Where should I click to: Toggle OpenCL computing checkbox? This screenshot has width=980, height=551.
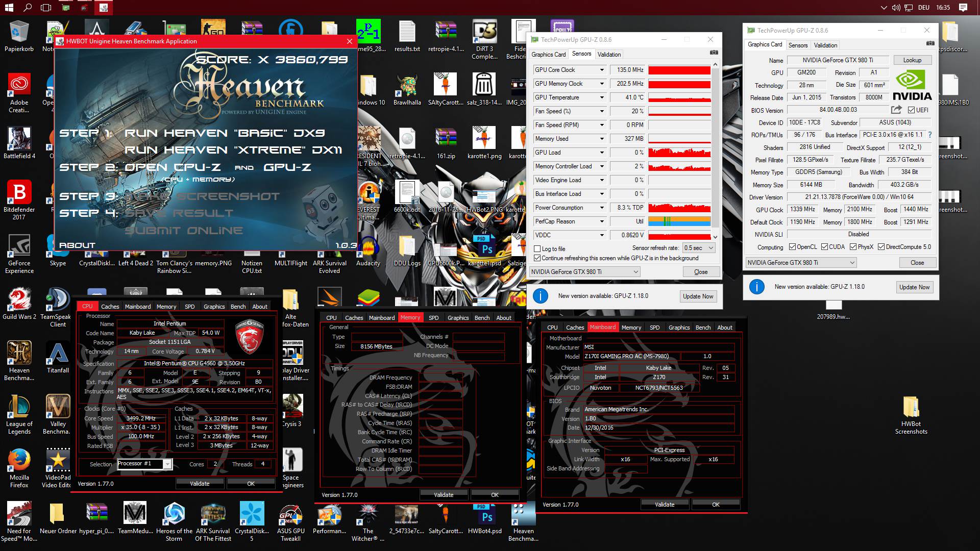pyautogui.click(x=792, y=247)
